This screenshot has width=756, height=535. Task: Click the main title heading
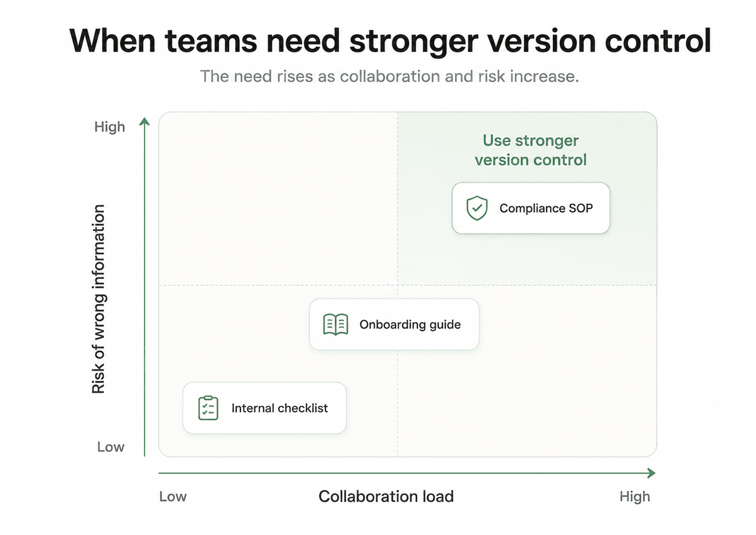coord(390,41)
